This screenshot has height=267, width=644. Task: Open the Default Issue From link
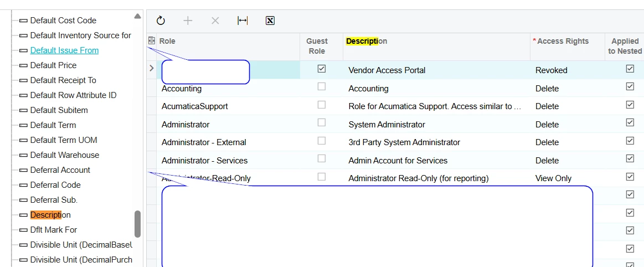[64, 50]
